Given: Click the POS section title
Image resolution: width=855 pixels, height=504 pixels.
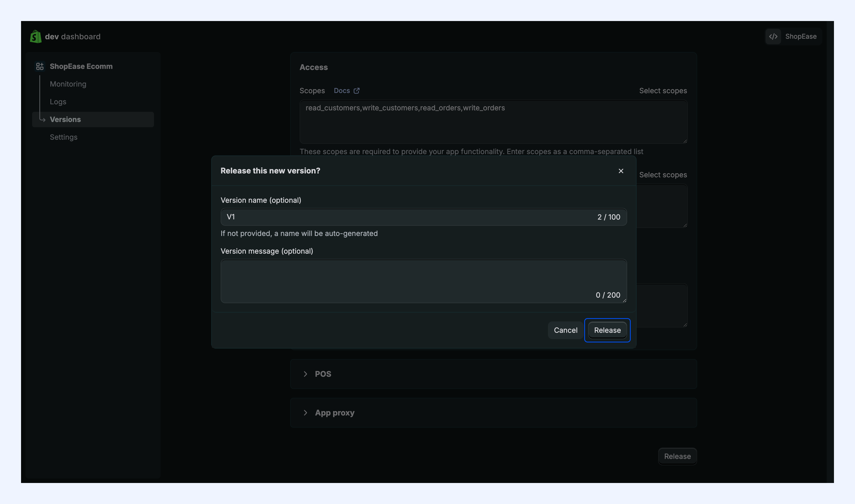Looking at the screenshot, I should 323,374.
